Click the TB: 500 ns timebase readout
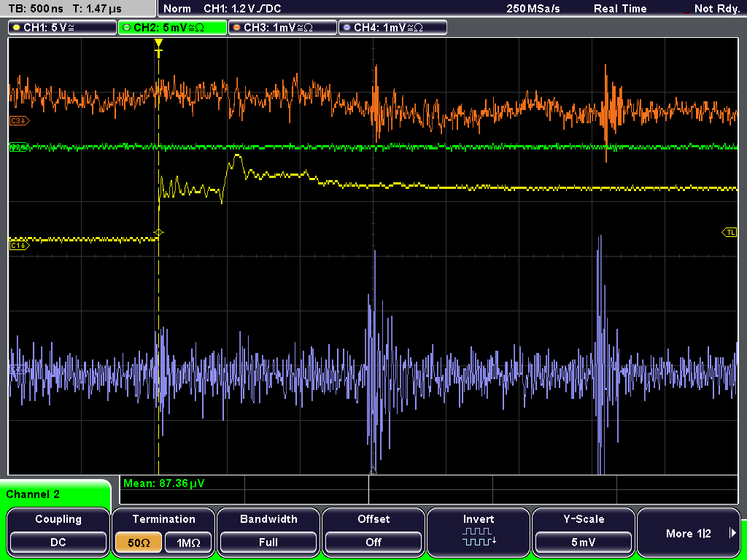 pos(36,9)
